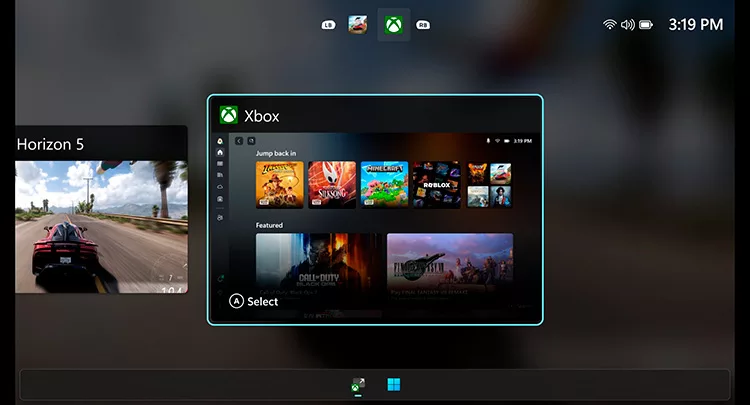Click the RB bumper indicator
This screenshot has width=750, height=405.
pos(423,25)
